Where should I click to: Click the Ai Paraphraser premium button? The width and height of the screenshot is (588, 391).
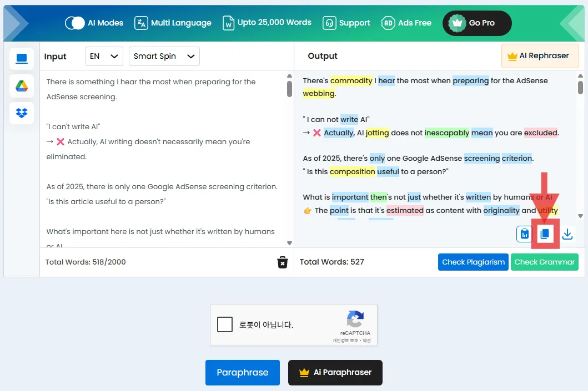click(335, 373)
